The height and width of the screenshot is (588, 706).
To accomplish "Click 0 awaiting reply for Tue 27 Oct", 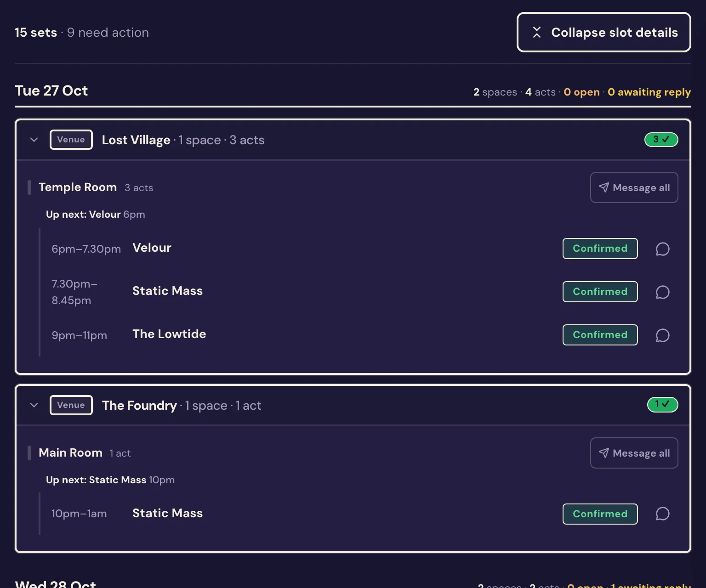I will [649, 92].
